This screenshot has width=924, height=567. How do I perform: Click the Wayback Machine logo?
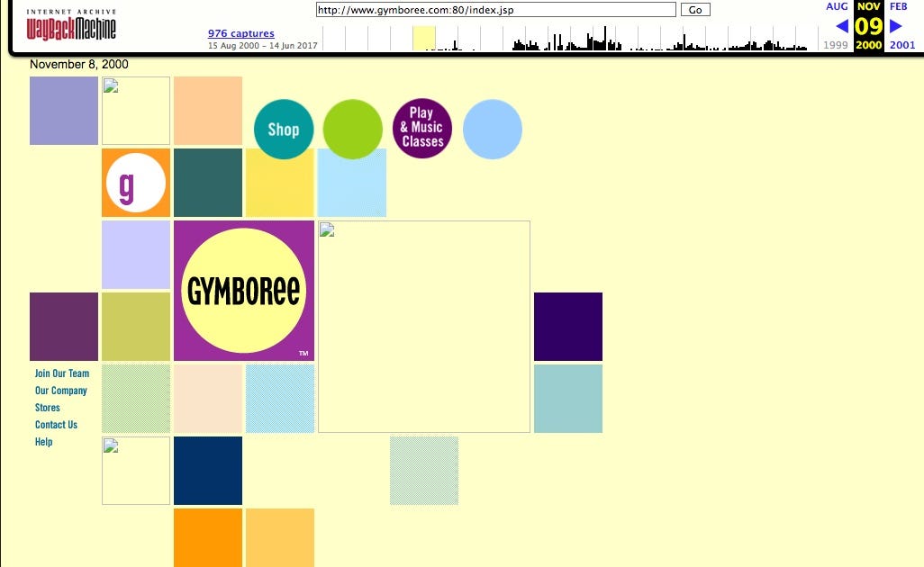click(x=71, y=24)
